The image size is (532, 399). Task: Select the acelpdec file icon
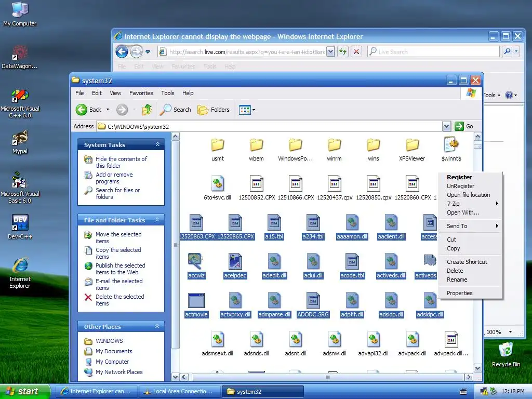point(235,262)
